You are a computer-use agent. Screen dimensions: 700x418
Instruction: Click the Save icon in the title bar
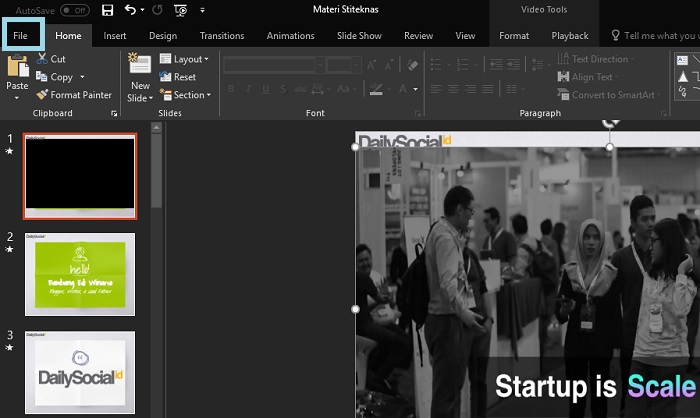(108, 10)
